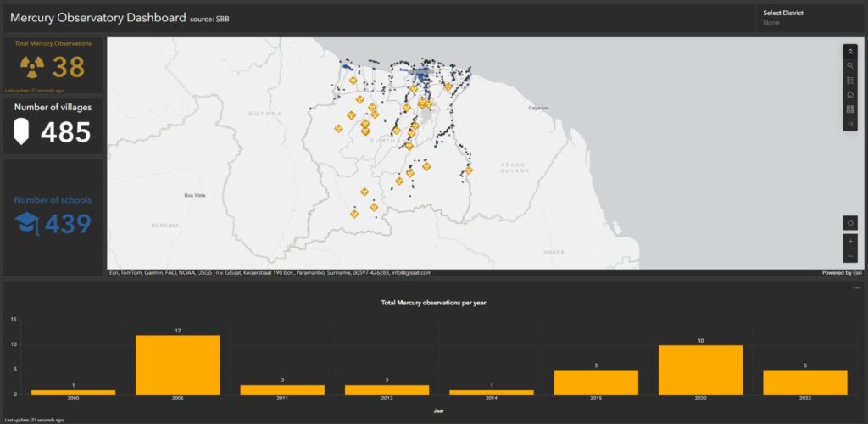
Task: Open the map legend list
Action: pyautogui.click(x=850, y=80)
